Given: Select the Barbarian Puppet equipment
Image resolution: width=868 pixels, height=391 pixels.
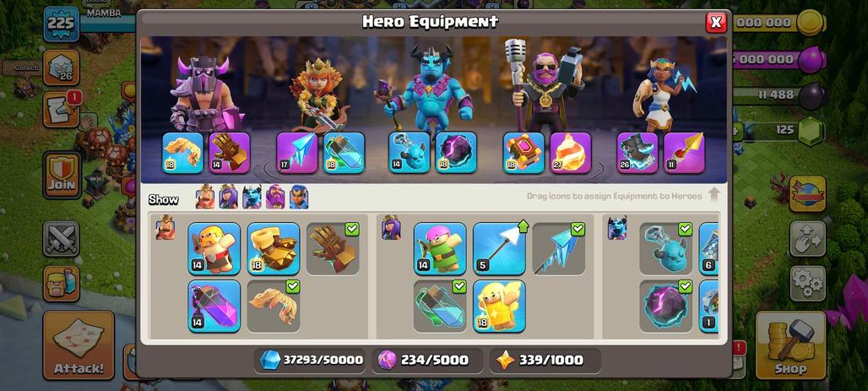Looking at the screenshot, I should (214, 248).
